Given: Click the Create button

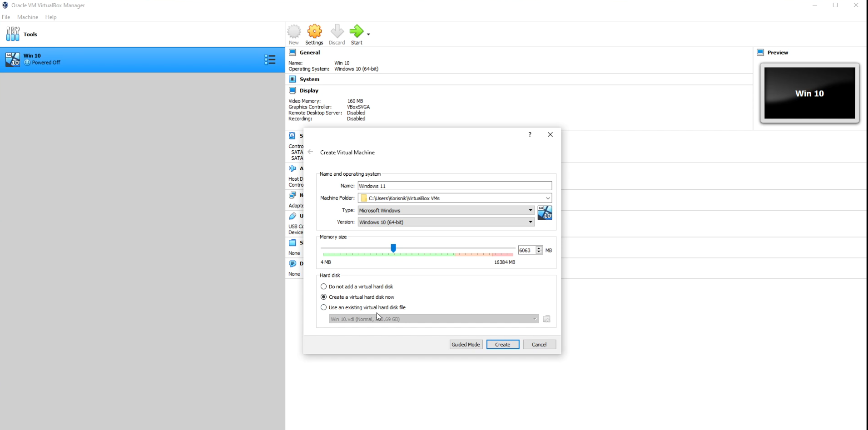Looking at the screenshot, I should pyautogui.click(x=503, y=345).
